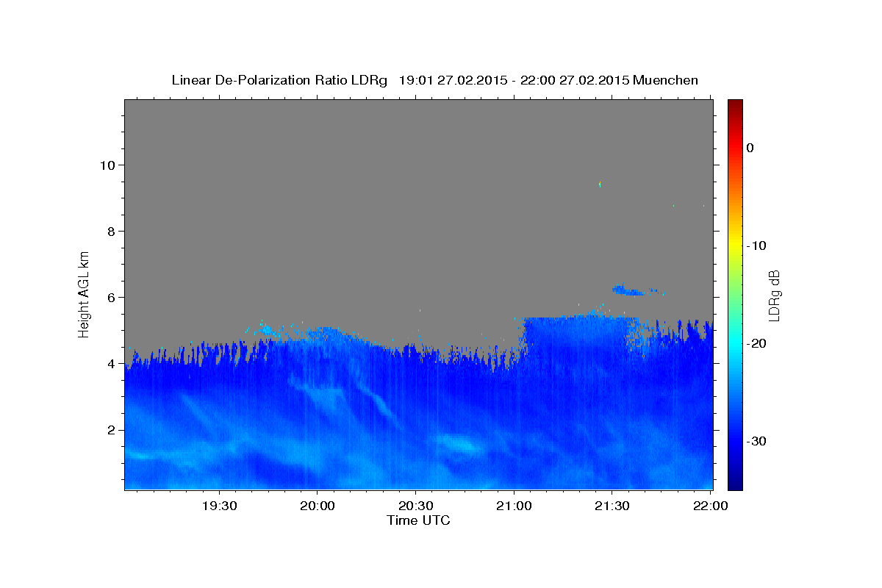This screenshot has height=588, width=882.
Task: Click the colorbar label 0
Action: click(x=750, y=148)
